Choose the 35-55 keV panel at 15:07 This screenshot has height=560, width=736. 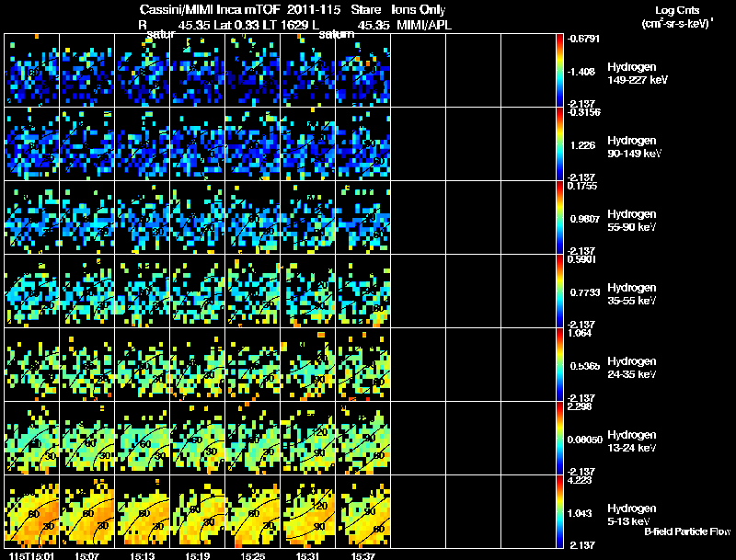click(x=86, y=291)
